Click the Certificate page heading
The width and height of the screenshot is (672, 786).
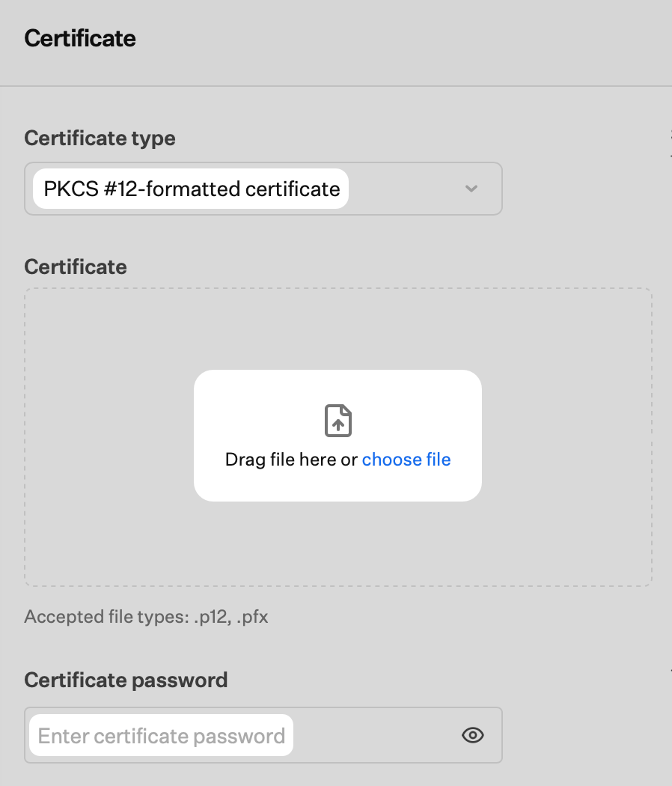click(x=80, y=39)
